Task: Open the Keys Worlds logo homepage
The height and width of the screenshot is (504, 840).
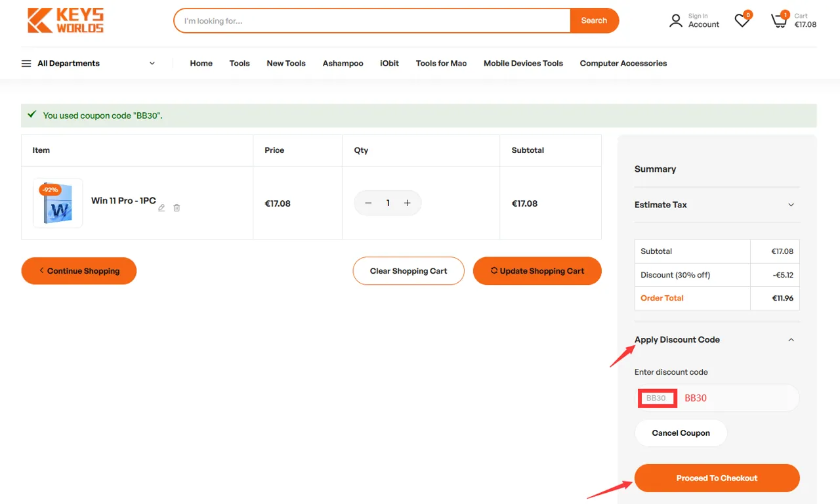Action: [x=66, y=20]
